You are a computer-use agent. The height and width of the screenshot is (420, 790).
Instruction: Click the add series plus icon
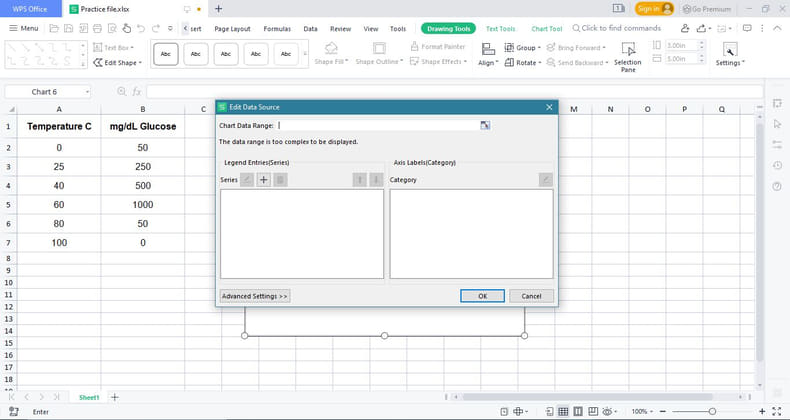(264, 180)
